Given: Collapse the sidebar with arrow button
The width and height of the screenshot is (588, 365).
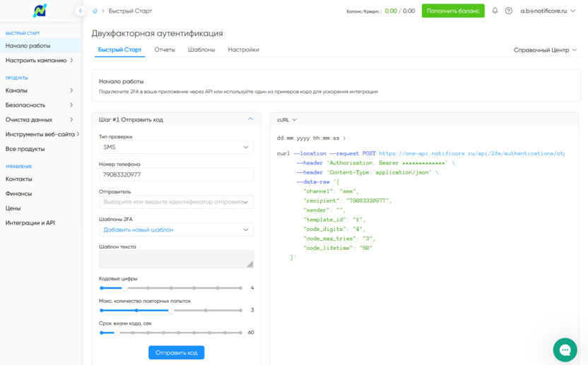Looking at the screenshot, I should 81,11.
